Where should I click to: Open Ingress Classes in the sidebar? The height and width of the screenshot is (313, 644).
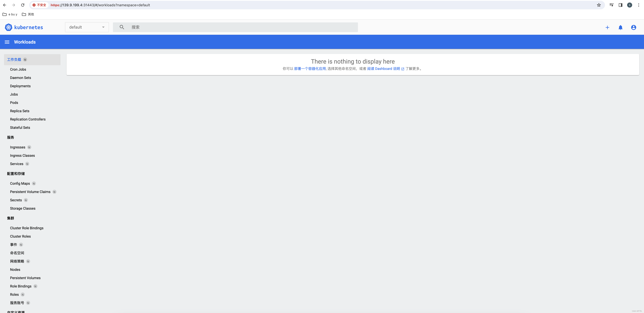(x=23, y=156)
